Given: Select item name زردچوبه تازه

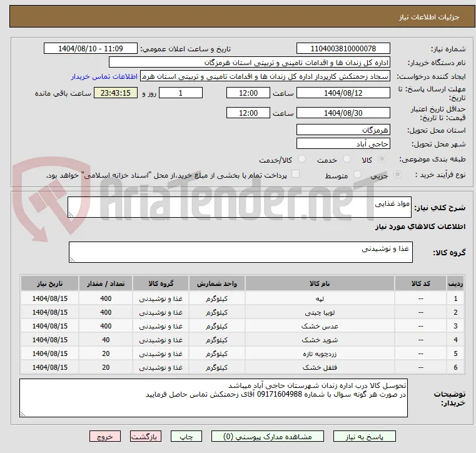Looking at the screenshot, I should 320,354.
